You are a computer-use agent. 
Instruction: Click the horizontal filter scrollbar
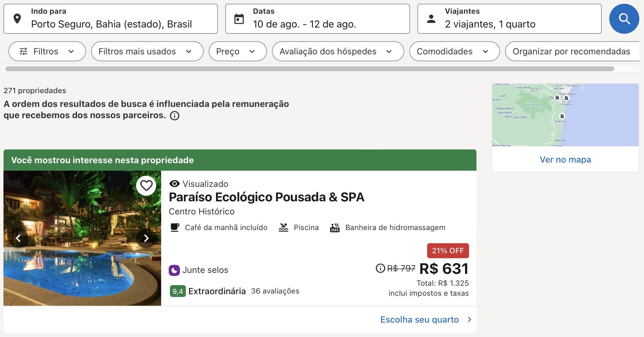pyautogui.click(x=310, y=69)
